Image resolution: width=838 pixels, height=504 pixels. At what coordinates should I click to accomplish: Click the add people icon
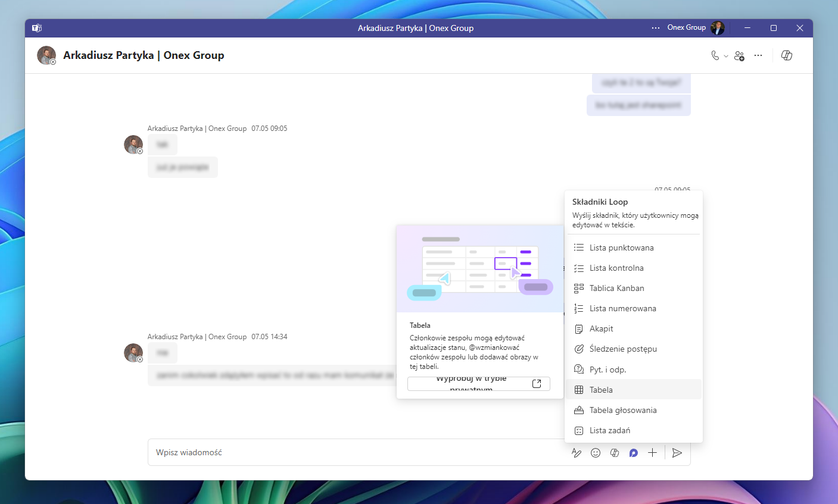click(739, 55)
